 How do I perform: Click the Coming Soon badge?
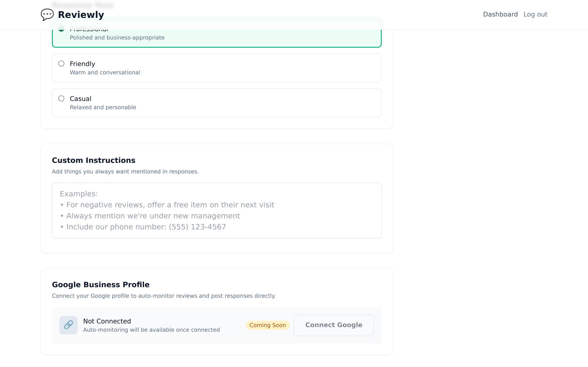tap(267, 325)
